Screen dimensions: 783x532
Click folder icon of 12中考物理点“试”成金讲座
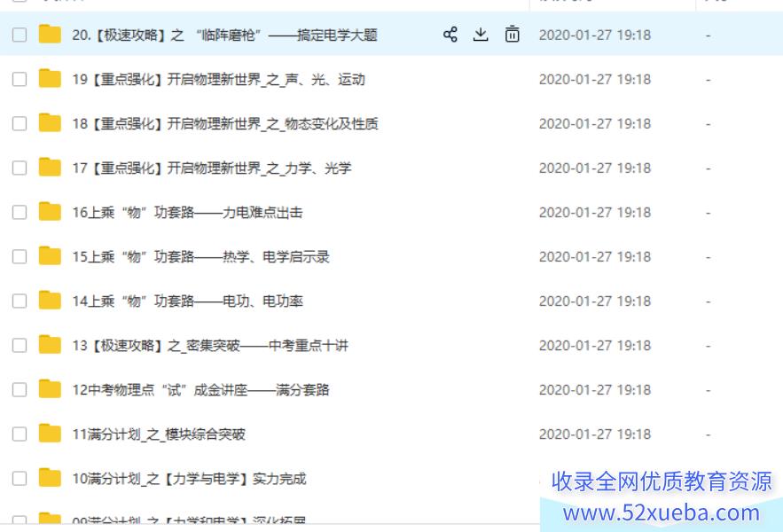[50, 389]
